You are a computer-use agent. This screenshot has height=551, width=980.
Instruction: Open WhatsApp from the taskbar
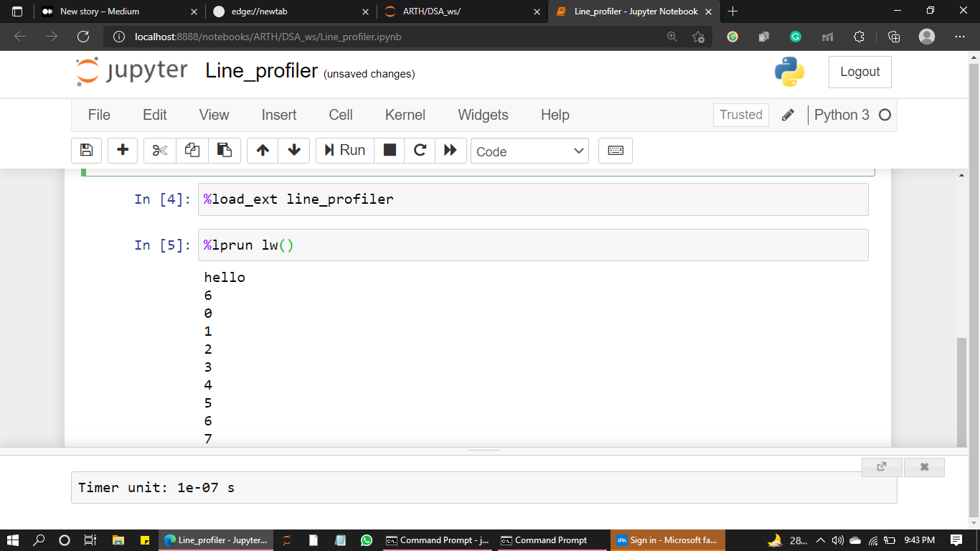click(366, 540)
